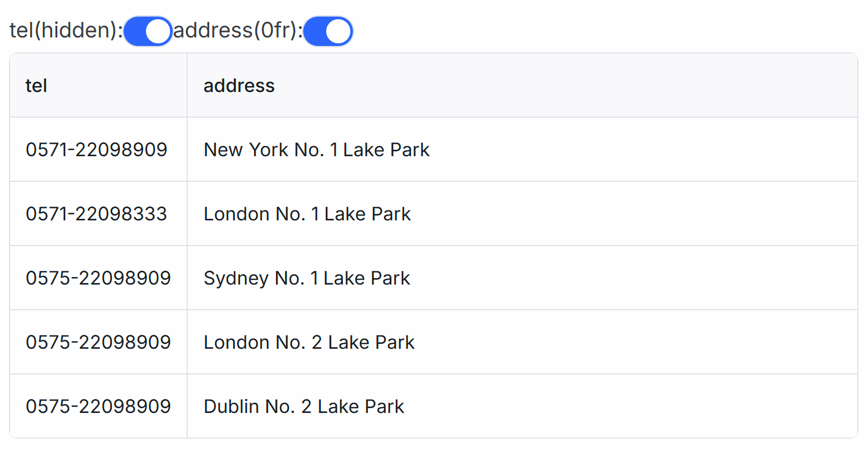Toggle the tel(hidden) switch
Screen dimensions: 868x452
(148, 31)
